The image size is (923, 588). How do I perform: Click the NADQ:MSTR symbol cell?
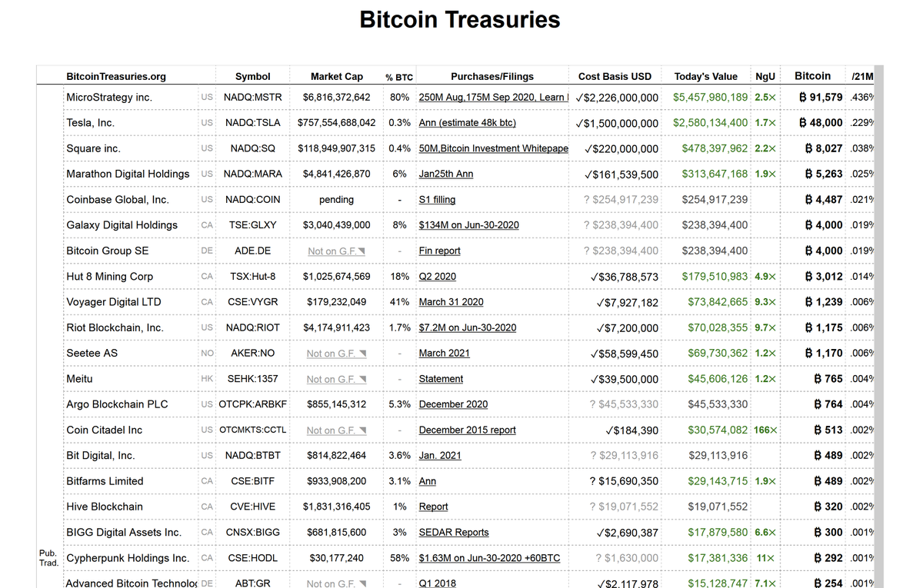pyautogui.click(x=252, y=98)
